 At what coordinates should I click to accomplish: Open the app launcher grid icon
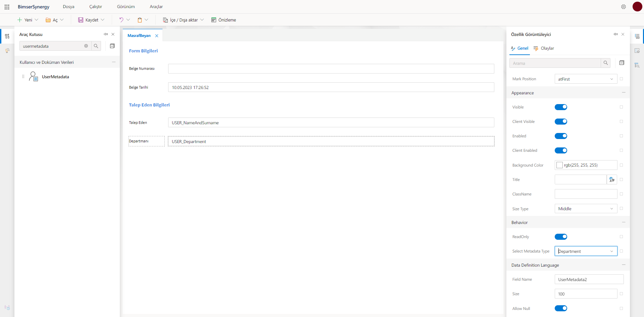point(7,7)
